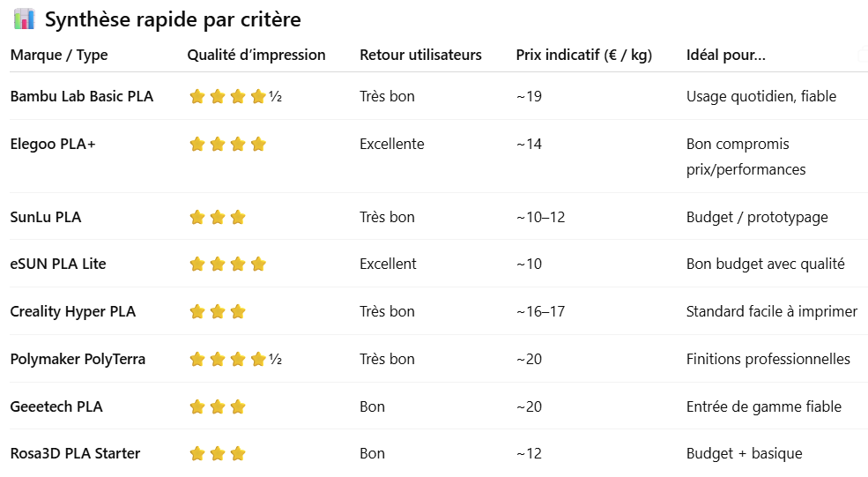Click the bar chart icon beside the title
Screen dimensions: 868x477
[25, 19]
